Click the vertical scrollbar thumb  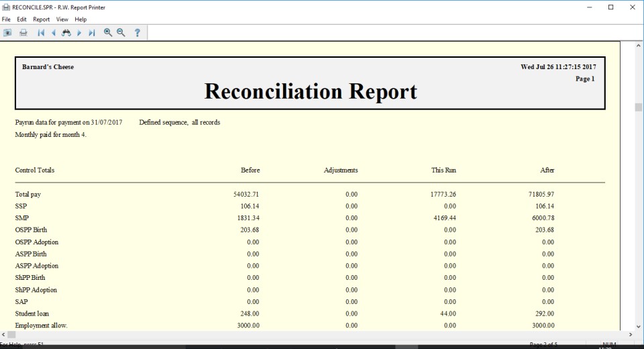tap(639, 107)
